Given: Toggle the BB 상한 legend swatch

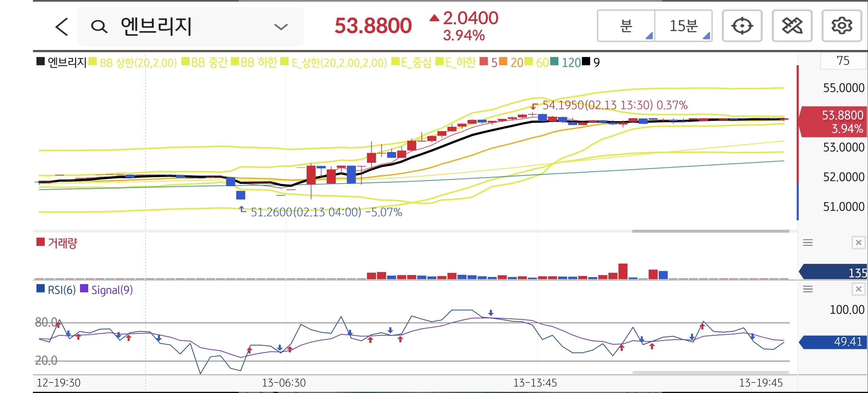Looking at the screenshot, I should (x=93, y=62).
